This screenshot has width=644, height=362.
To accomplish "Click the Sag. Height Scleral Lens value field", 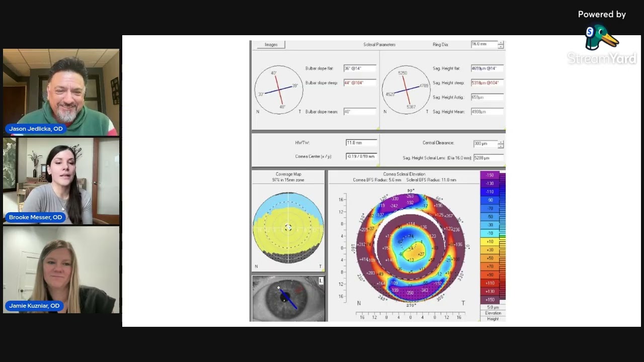I will (x=488, y=158).
